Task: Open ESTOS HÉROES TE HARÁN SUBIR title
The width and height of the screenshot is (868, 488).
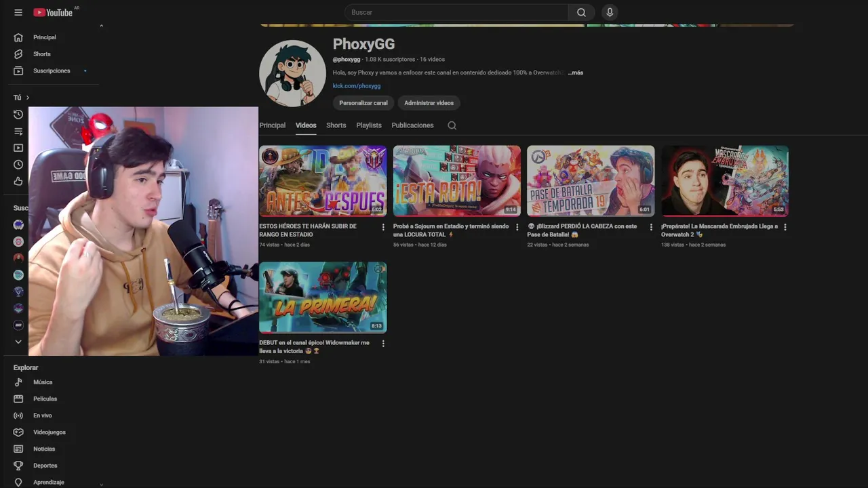Action: tap(308, 230)
